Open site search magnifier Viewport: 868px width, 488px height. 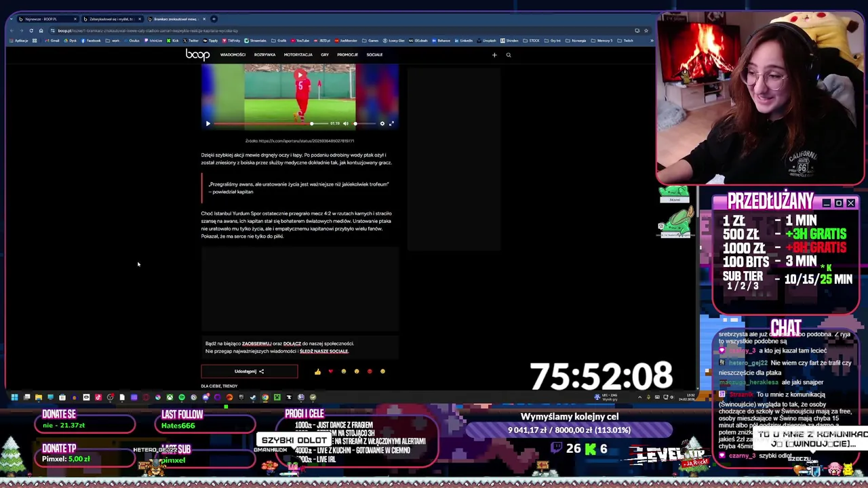509,55
